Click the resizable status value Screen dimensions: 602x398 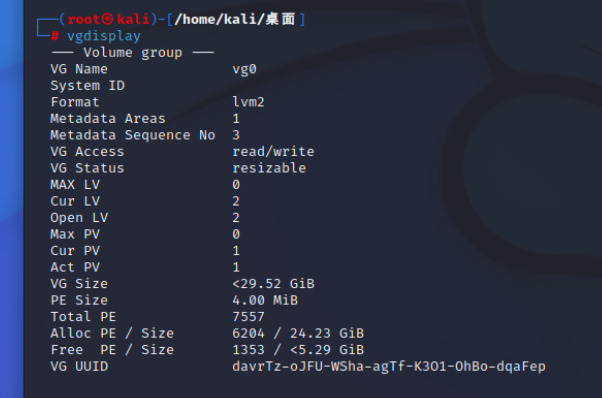coord(269,168)
